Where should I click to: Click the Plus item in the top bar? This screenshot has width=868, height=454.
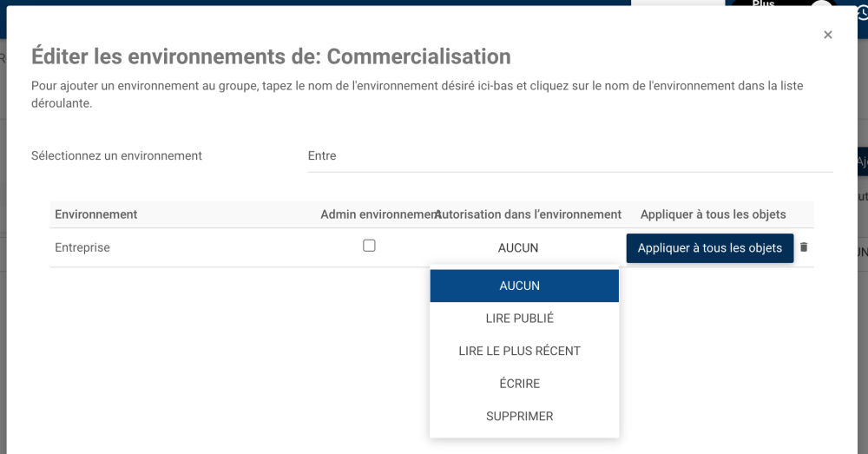point(764,3)
